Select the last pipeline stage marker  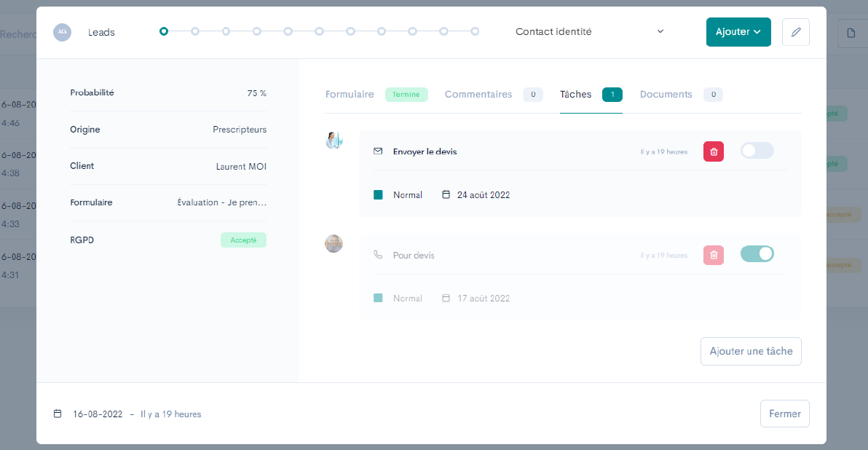(475, 31)
